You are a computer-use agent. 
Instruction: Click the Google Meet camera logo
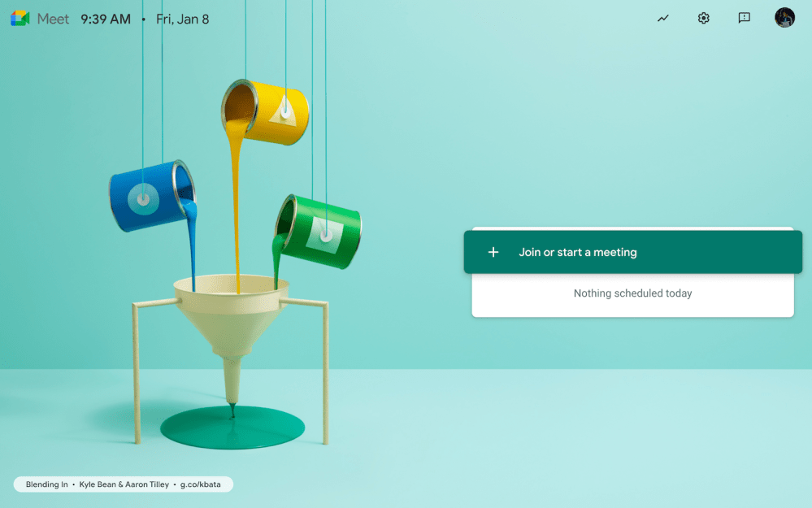20,19
